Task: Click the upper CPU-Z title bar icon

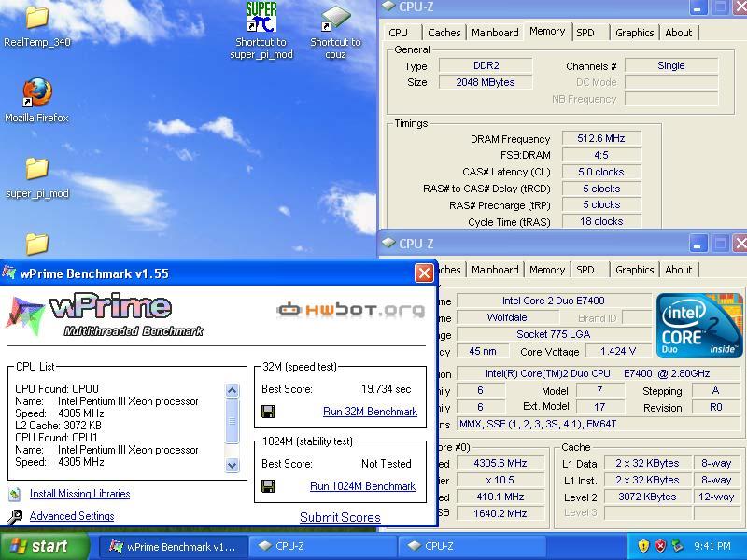Action: pos(389,7)
